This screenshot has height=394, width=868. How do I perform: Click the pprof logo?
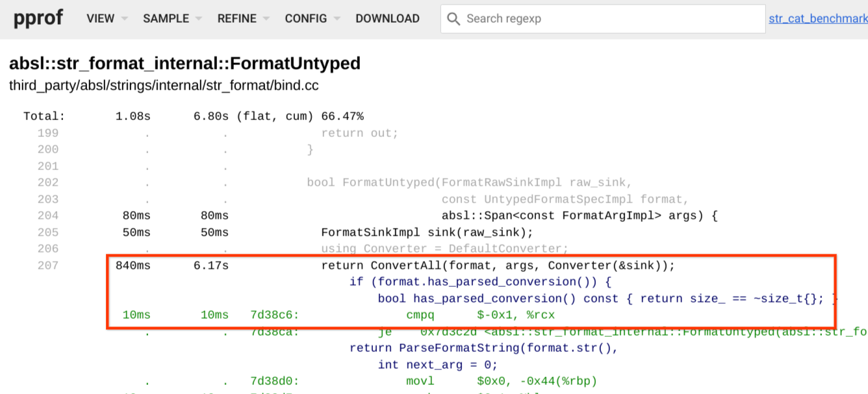(38, 18)
